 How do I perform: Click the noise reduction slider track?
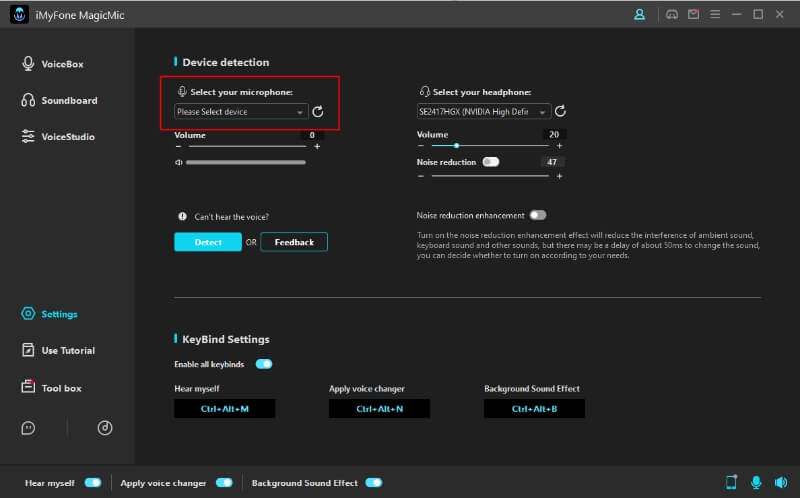pyautogui.click(x=490, y=176)
